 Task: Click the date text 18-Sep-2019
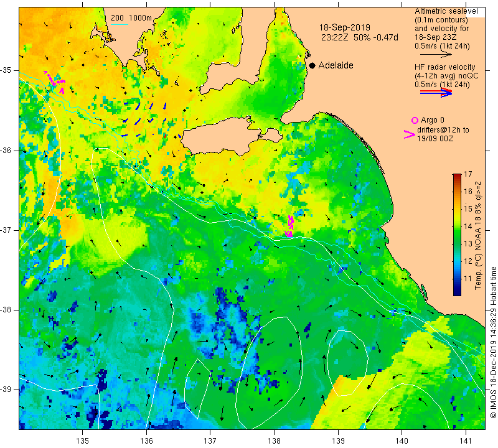coord(345,27)
